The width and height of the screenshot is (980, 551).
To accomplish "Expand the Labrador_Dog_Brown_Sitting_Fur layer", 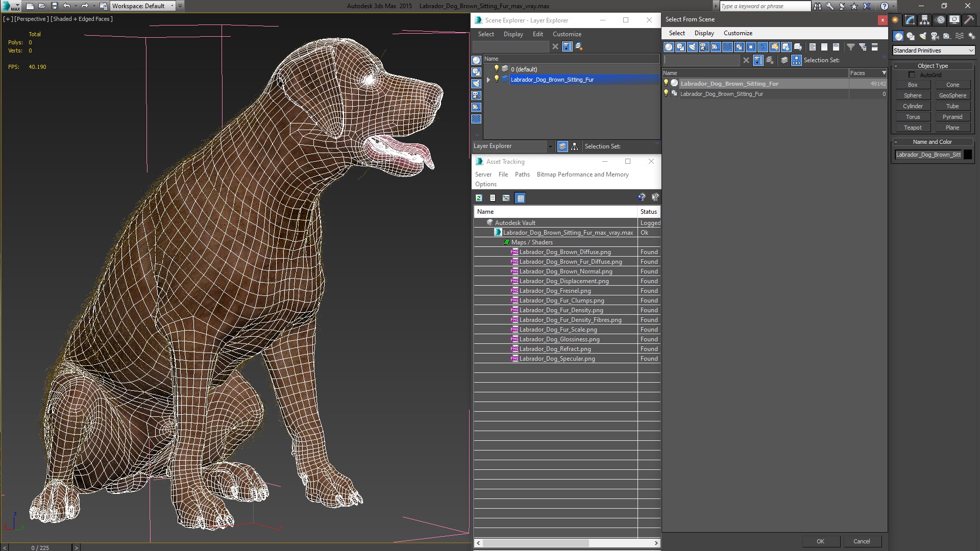I will click(488, 80).
